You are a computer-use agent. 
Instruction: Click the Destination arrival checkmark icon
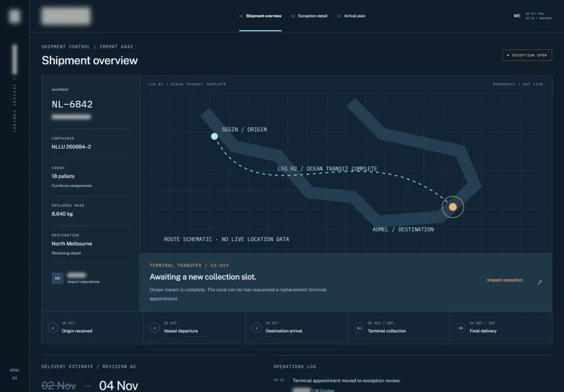click(x=257, y=328)
